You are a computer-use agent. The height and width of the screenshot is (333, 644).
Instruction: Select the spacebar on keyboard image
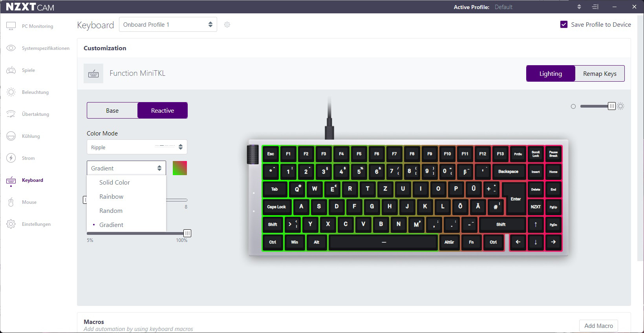[x=384, y=242]
